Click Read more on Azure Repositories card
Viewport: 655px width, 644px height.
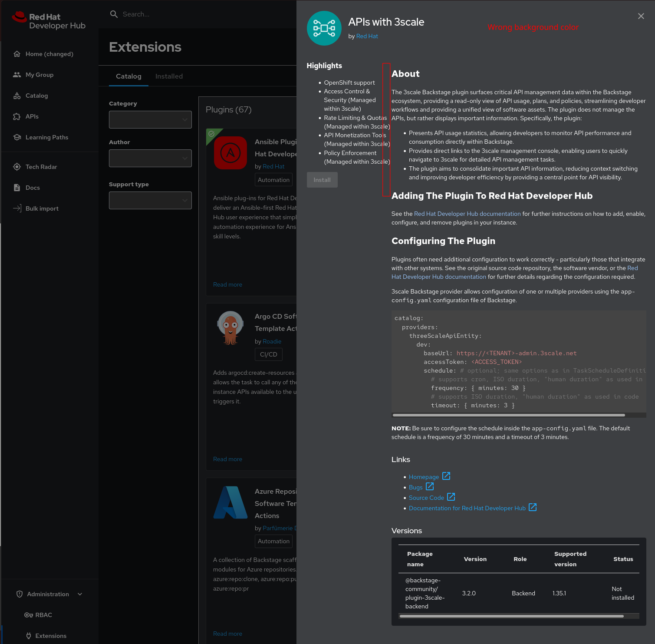(227, 634)
